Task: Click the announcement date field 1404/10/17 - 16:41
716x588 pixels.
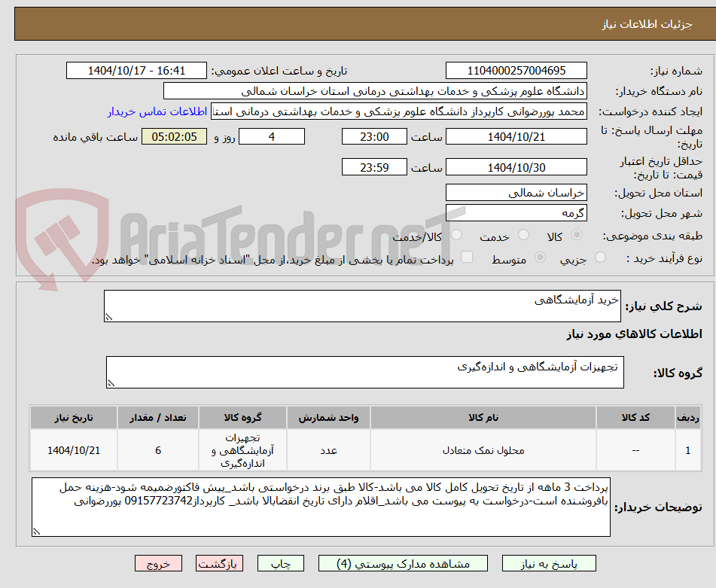Action: [136, 71]
